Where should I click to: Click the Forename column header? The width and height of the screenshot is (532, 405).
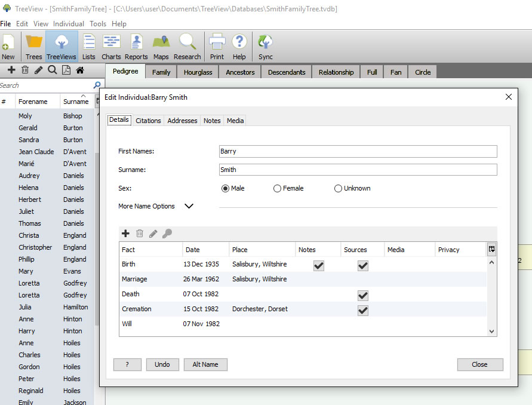pos(38,102)
